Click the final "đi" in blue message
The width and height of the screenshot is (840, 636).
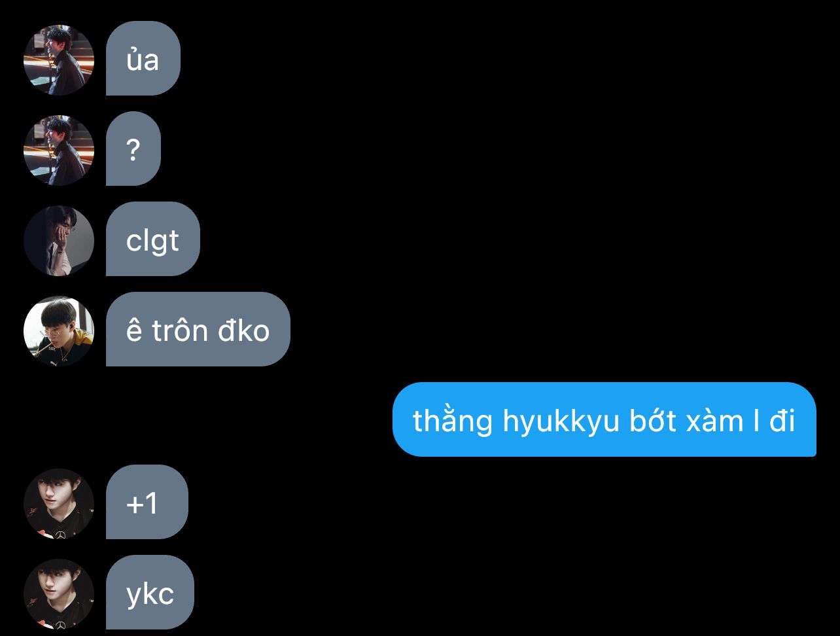[x=782, y=421]
